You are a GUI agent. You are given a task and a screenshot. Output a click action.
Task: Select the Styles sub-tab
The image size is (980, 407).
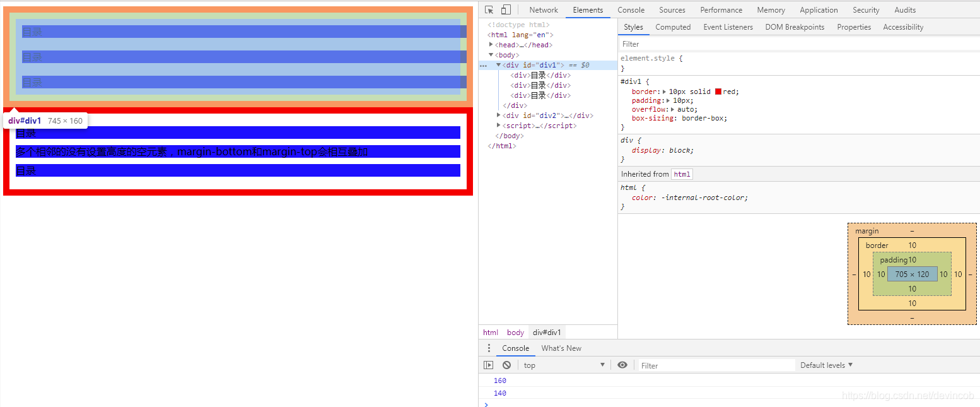(x=633, y=27)
